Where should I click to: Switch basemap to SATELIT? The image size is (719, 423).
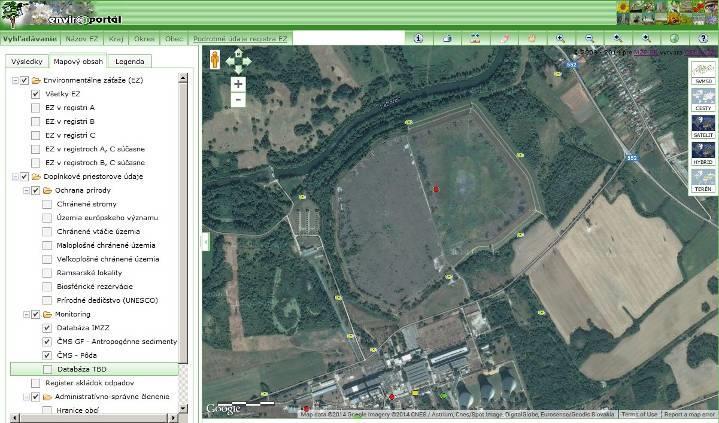click(x=703, y=126)
